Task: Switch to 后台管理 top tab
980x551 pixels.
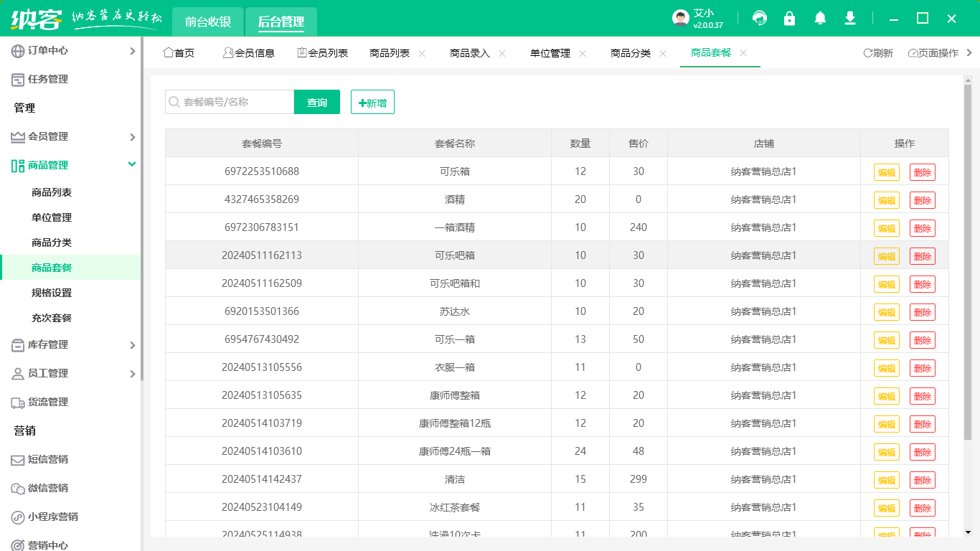Action: tap(281, 22)
